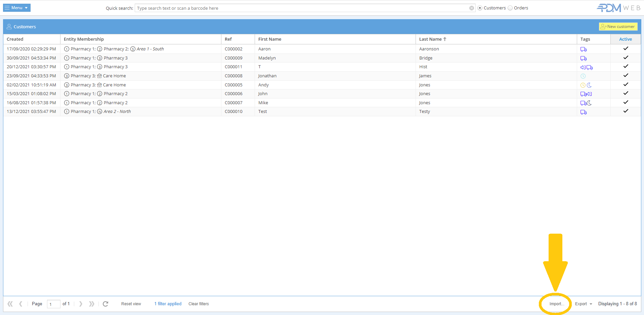The image size is (644, 315).
Task: Click the previous page arrow
Action: 21,304
